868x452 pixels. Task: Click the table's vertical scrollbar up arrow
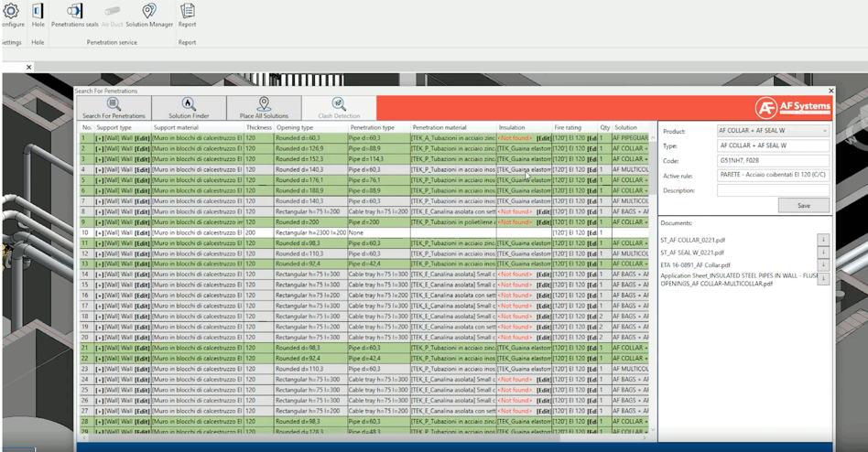tap(652, 137)
